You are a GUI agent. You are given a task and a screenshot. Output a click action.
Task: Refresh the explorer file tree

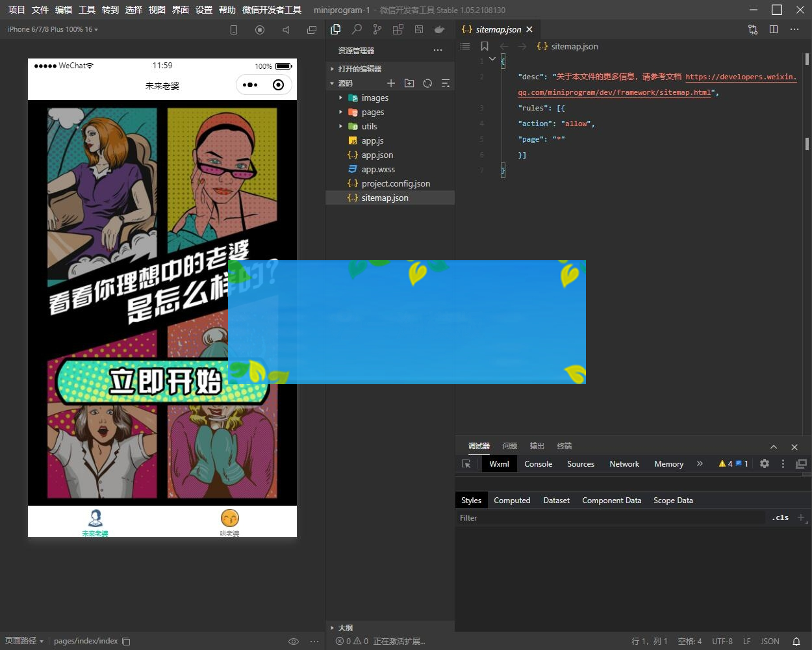coord(427,83)
